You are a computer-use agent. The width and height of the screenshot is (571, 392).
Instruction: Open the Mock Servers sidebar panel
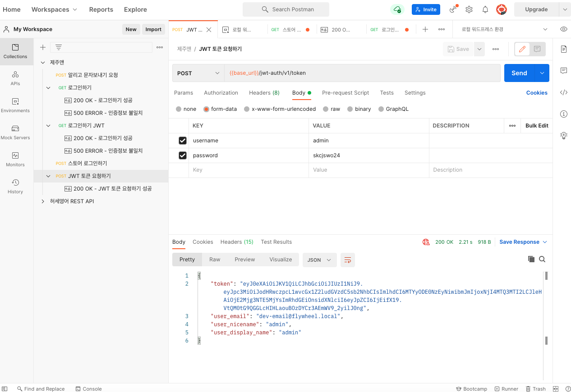pyautogui.click(x=15, y=132)
